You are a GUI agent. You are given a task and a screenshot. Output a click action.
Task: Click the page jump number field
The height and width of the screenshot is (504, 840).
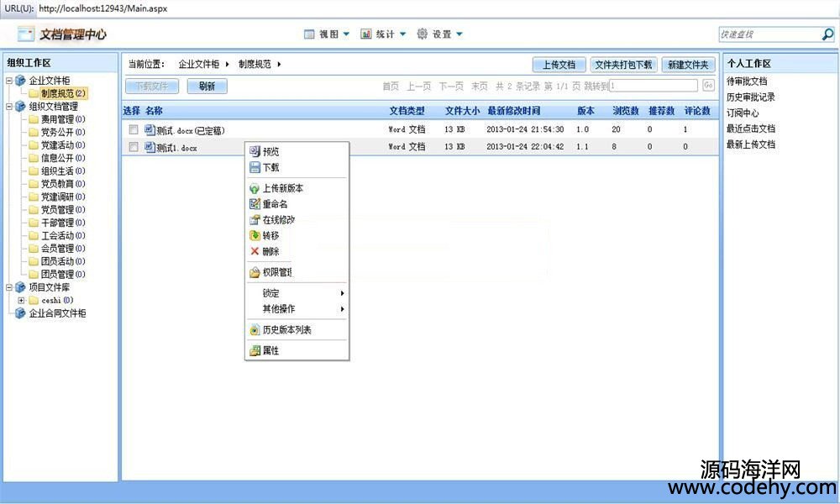click(654, 86)
